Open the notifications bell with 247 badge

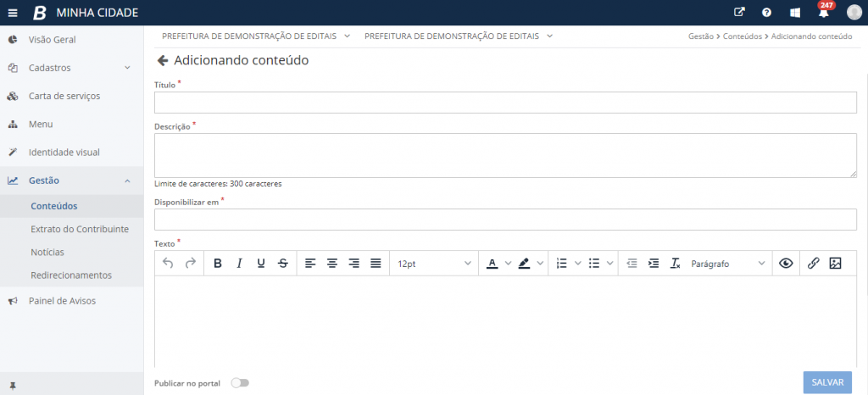click(x=824, y=11)
